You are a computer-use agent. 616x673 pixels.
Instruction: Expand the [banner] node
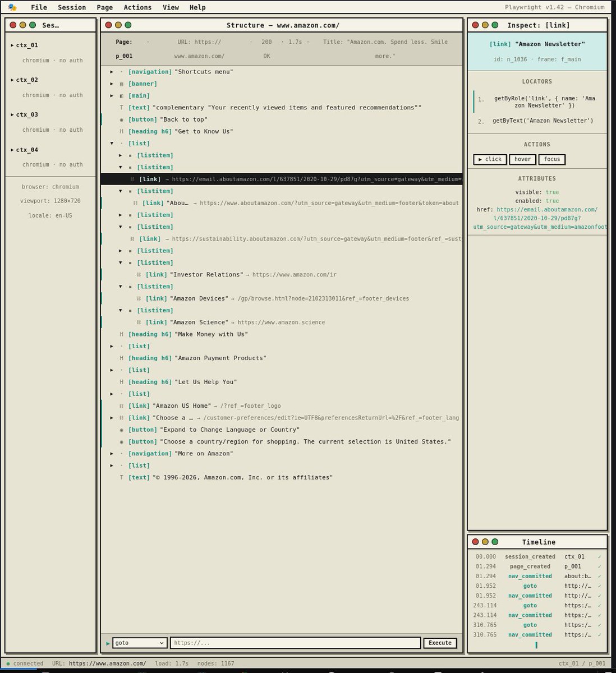click(x=112, y=84)
